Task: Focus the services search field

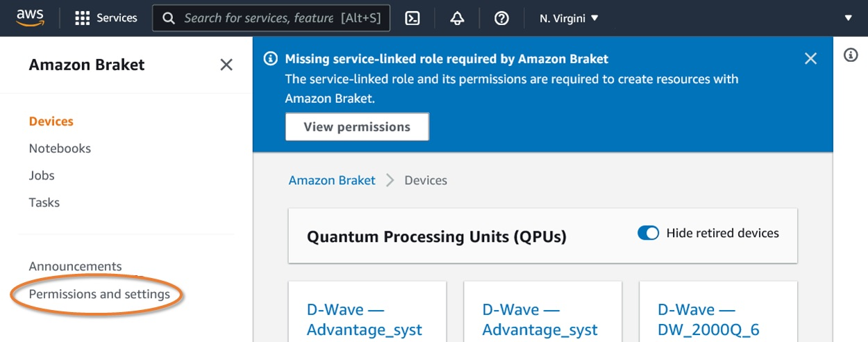Action: (x=258, y=19)
